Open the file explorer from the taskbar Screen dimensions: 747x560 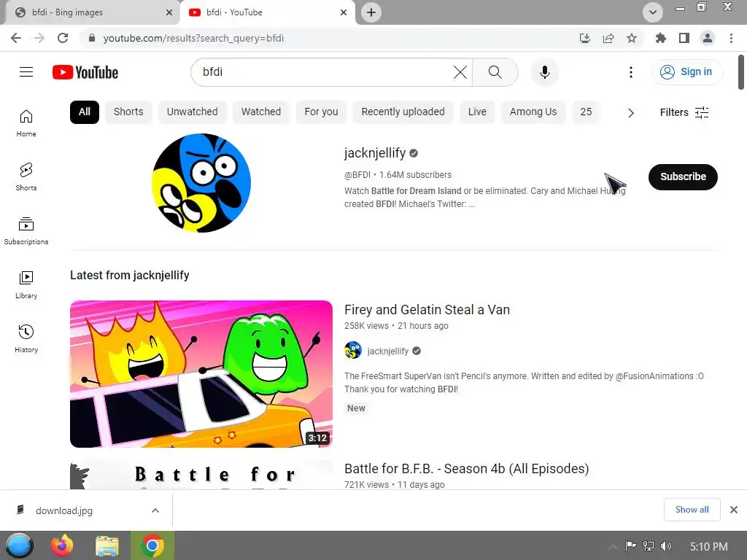tap(107, 545)
